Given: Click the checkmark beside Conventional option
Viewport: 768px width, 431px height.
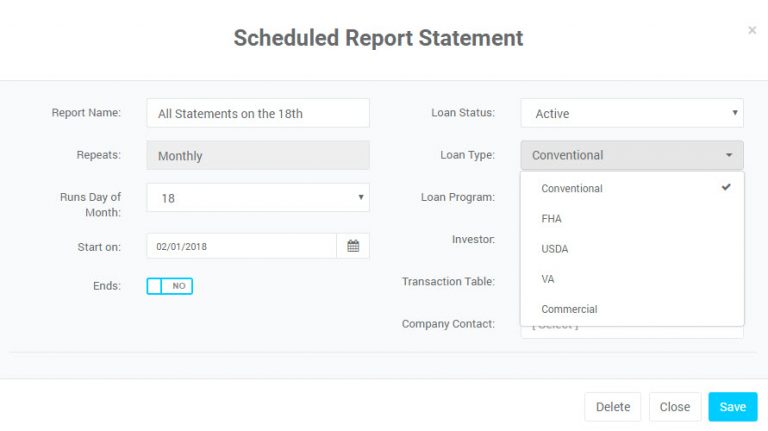Looking at the screenshot, I should point(726,187).
